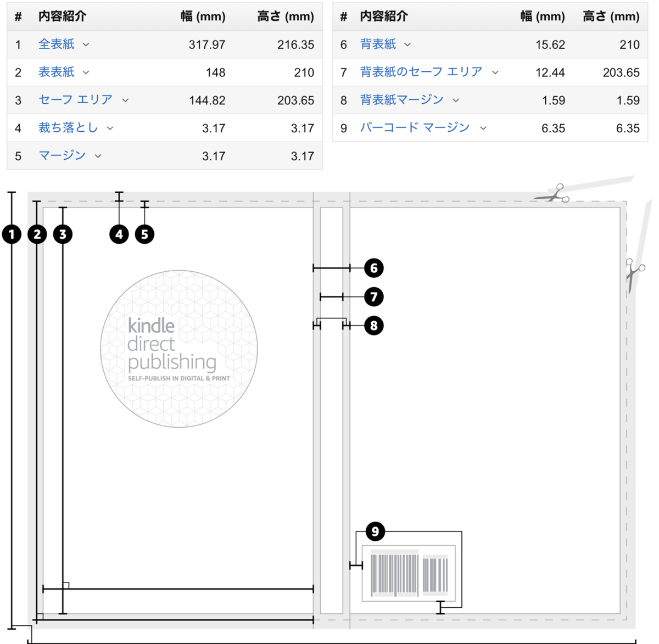The height and width of the screenshot is (644, 659).
Task: Open the 背表紙マージン link
Action: pyautogui.click(x=401, y=100)
